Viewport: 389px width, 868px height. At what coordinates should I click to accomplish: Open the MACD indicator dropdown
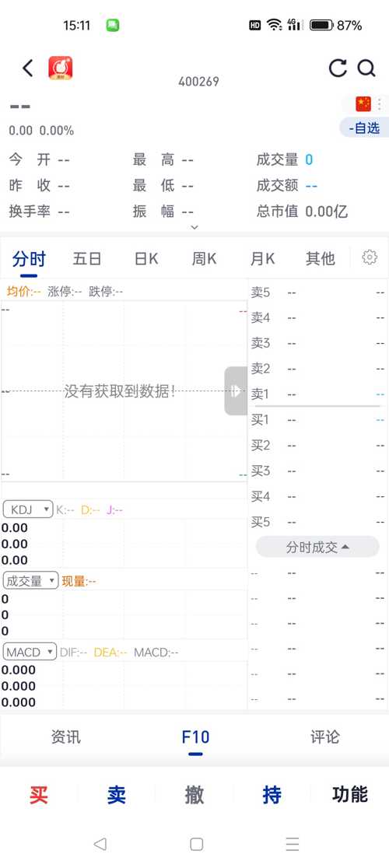(30, 652)
